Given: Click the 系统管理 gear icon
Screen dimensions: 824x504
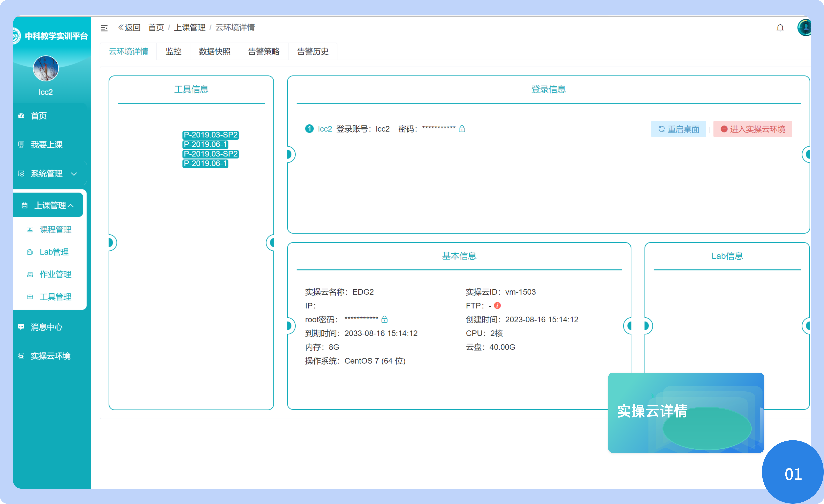Looking at the screenshot, I should pyautogui.click(x=21, y=174).
